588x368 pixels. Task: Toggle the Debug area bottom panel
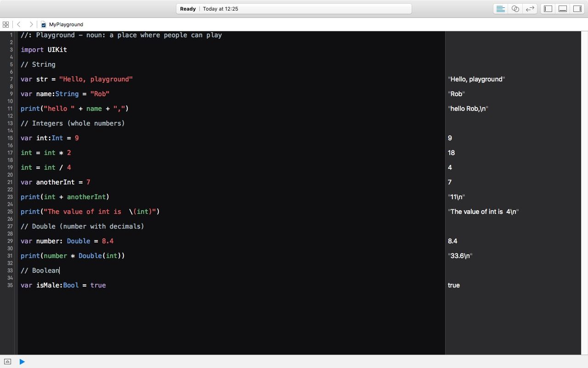pos(563,9)
